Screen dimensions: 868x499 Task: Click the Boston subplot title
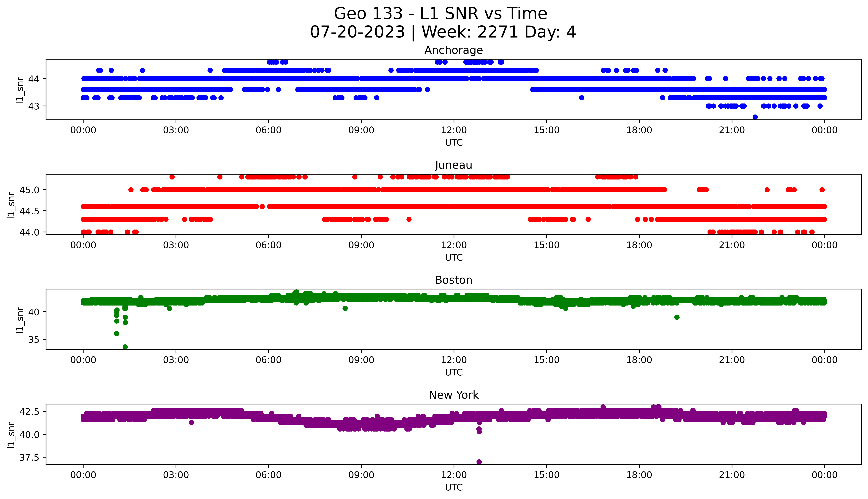click(454, 280)
